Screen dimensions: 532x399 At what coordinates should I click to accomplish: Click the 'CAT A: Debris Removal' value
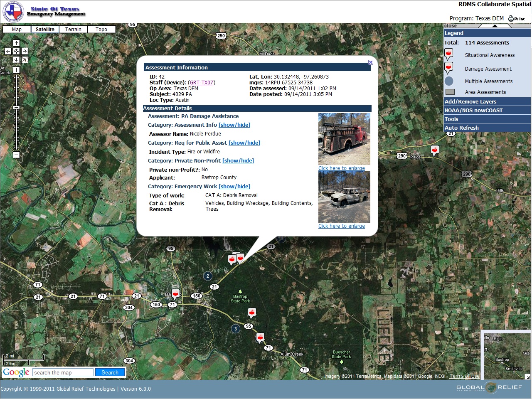pos(232,195)
